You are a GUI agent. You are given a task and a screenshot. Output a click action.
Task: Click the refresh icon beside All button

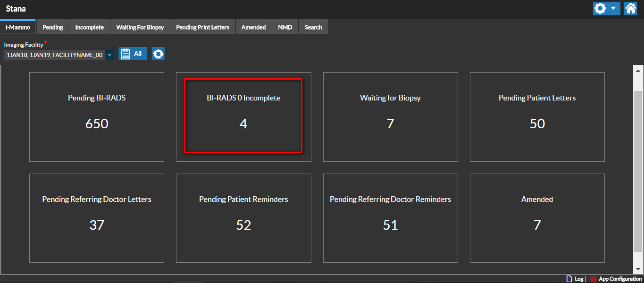click(x=158, y=54)
